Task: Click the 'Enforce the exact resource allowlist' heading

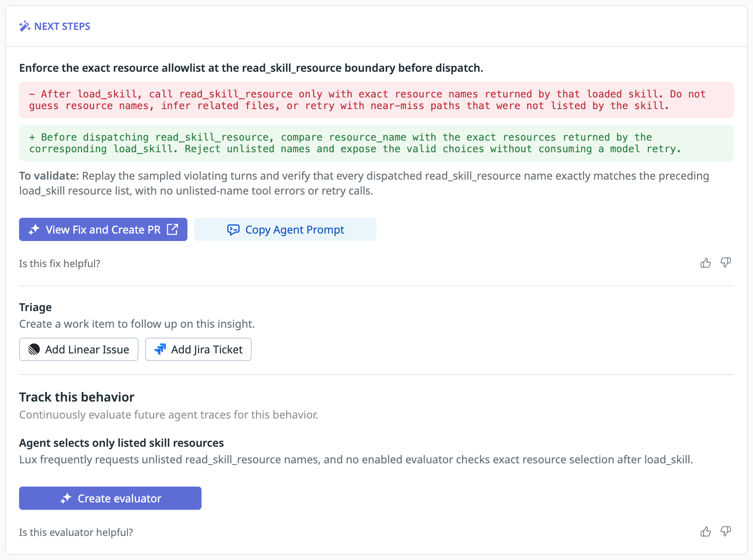Action: [x=251, y=68]
